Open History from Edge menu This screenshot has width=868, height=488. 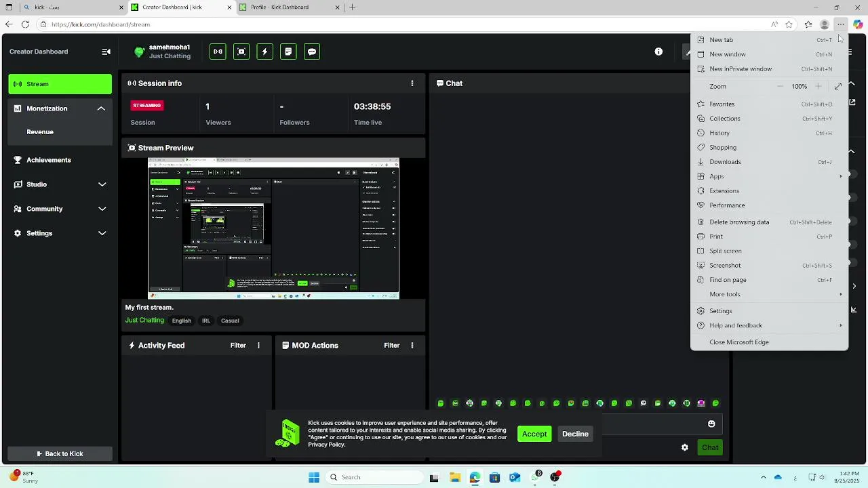point(769,133)
